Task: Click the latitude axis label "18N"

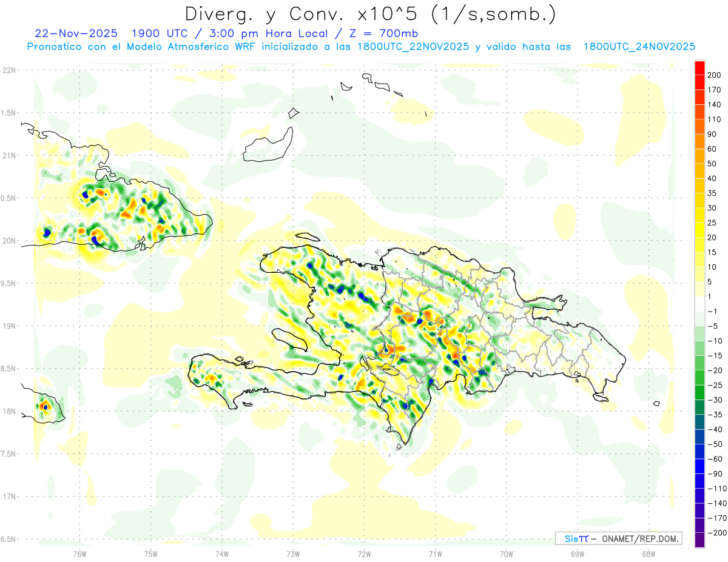Action: [x=8, y=412]
